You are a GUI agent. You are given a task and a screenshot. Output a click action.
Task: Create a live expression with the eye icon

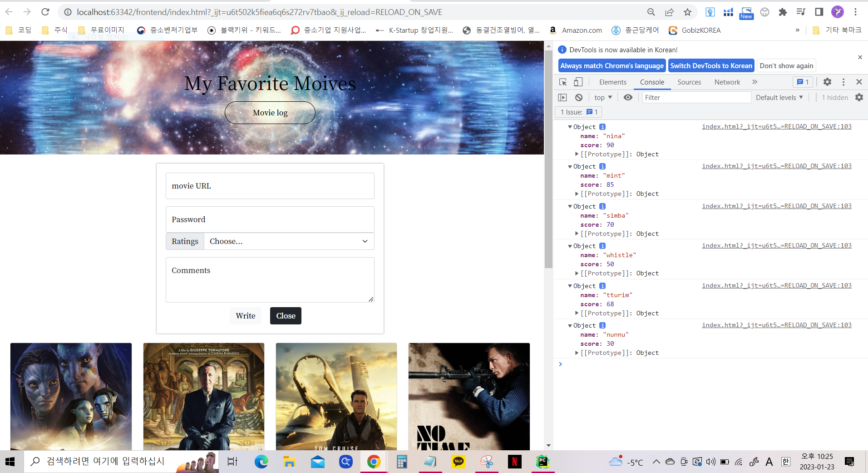point(628,97)
